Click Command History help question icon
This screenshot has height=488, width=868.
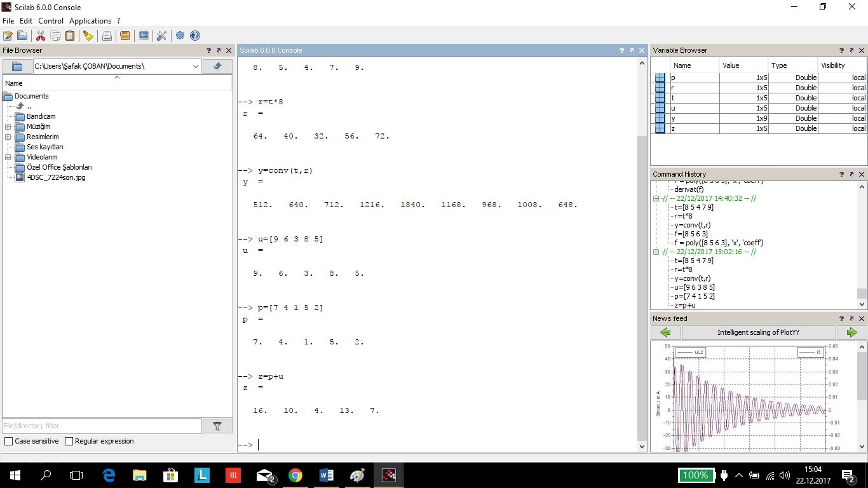pyautogui.click(x=841, y=174)
